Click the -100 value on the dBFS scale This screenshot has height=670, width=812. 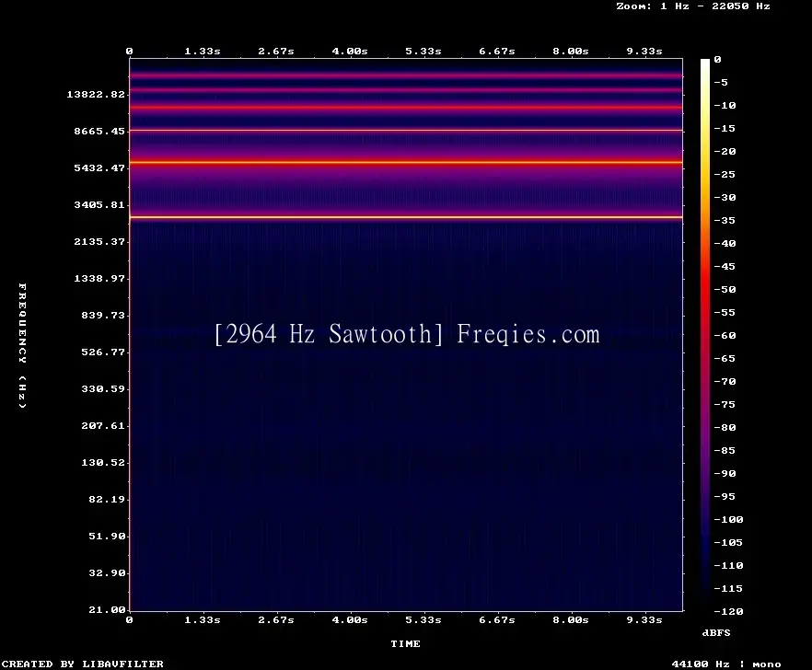click(728, 519)
